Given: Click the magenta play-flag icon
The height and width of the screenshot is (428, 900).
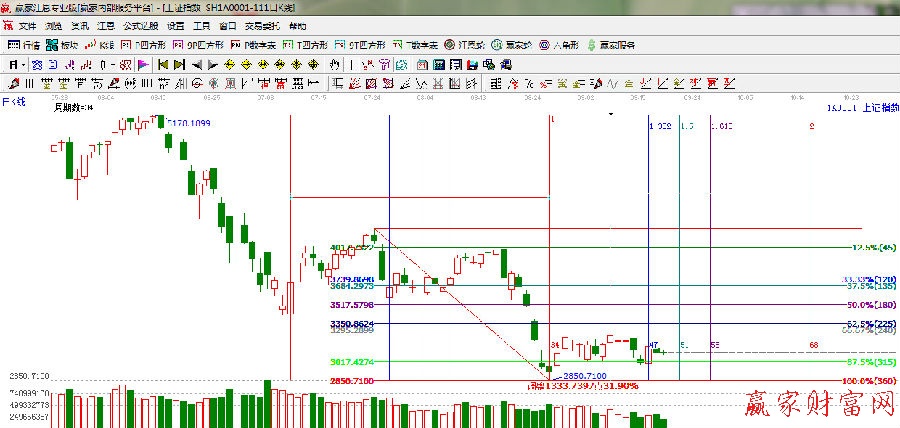Looking at the screenshot, I should pyautogui.click(x=143, y=64).
